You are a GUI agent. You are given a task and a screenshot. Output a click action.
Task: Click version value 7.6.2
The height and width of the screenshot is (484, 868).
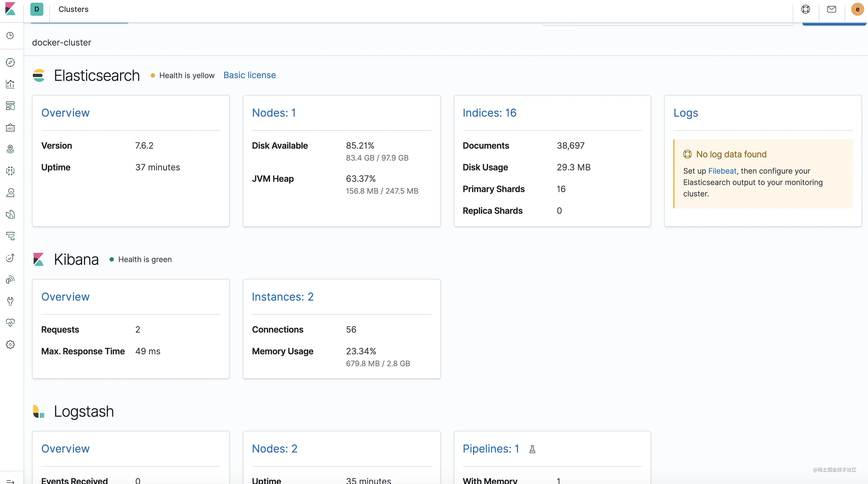click(144, 146)
